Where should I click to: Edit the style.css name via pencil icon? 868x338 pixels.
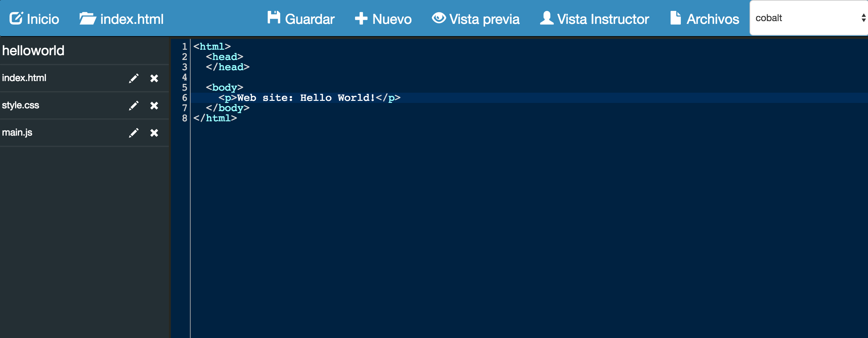click(x=134, y=106)
